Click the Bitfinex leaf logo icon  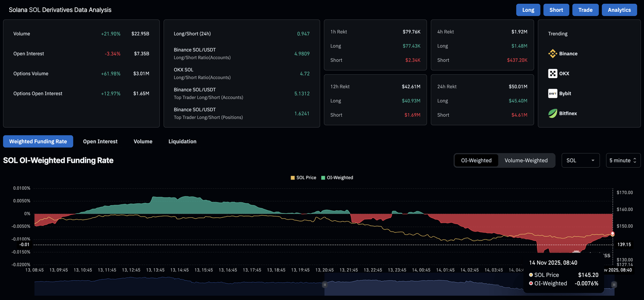(x=553, y=113)
